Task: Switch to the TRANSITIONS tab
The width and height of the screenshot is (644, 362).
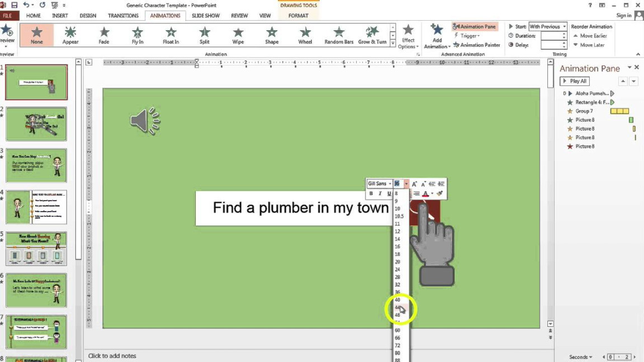Action: 123,16
